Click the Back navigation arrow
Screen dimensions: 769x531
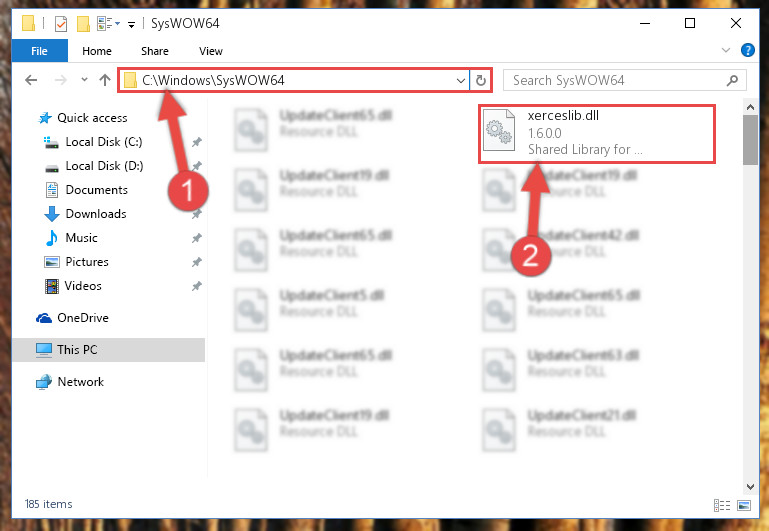[31, 80]
